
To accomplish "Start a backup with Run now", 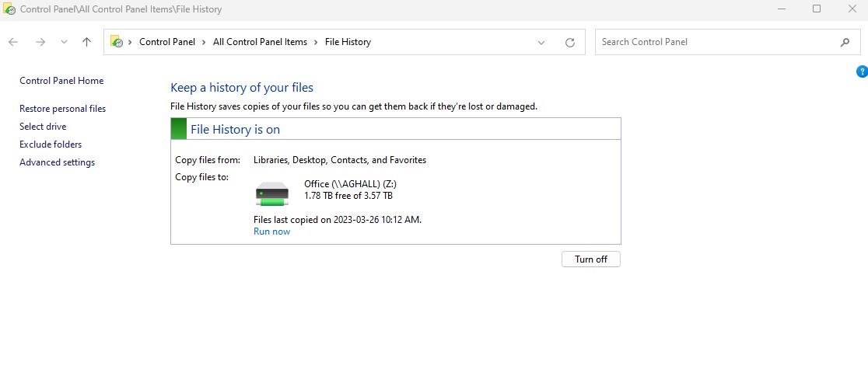I will pyautogui.click(x=271, y=231).
